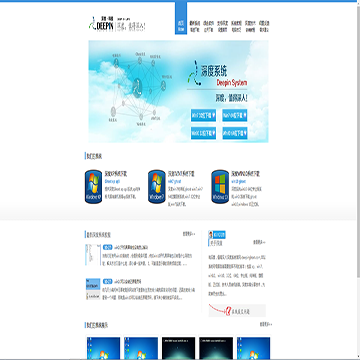Click the bottom-right blue download button on banner
360x360 pixels.
pyautogui.click(x=235, y=133)
